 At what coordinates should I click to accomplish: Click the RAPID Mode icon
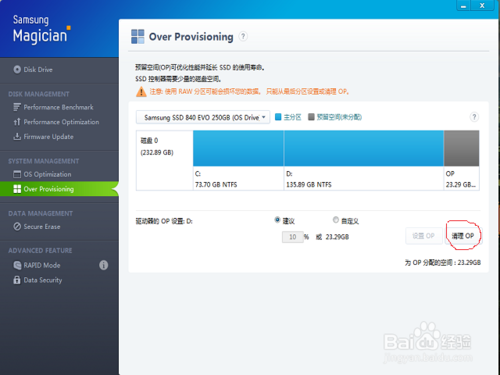pos(17,265)
